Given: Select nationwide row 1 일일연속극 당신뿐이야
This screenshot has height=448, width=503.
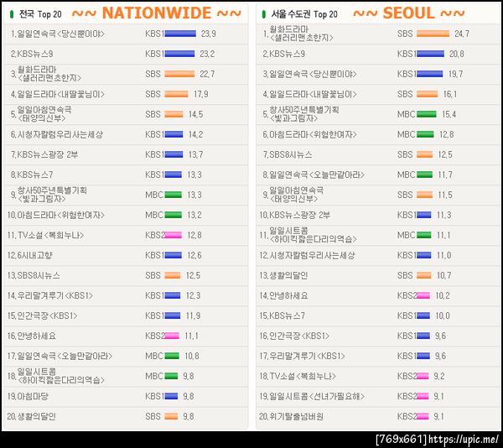Looking at the screenshot, I should [x=126, y=34].
